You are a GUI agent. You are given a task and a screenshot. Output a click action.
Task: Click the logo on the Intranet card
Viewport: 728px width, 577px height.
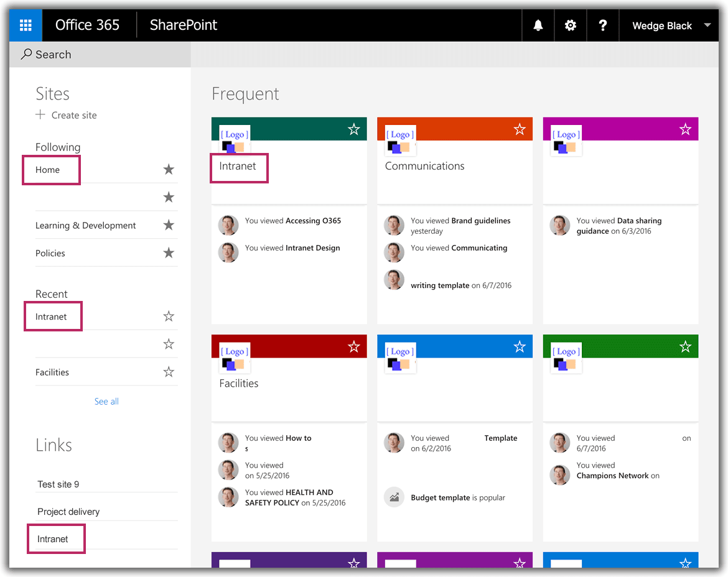click(235, 141)
